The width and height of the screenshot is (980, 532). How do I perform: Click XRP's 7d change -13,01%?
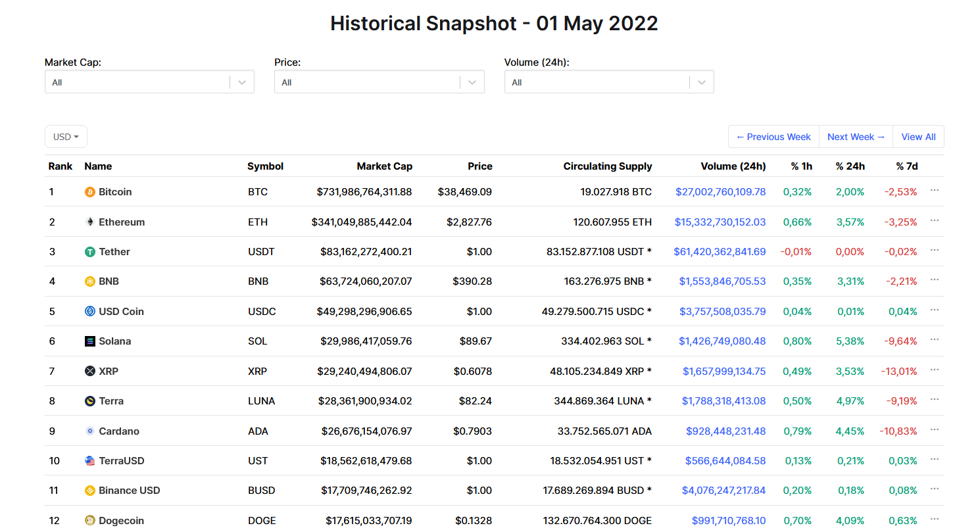899,372
